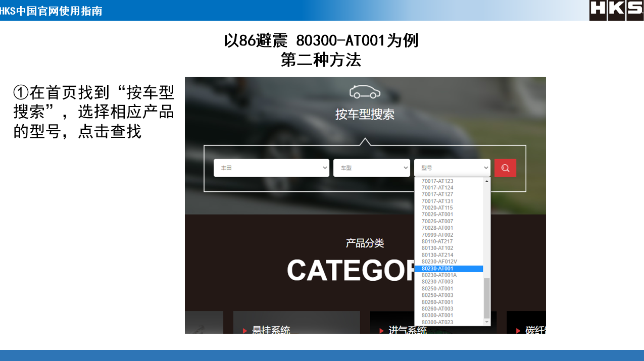Click the 按车型搜索 heading
The image size is (644, 361).
365,115
